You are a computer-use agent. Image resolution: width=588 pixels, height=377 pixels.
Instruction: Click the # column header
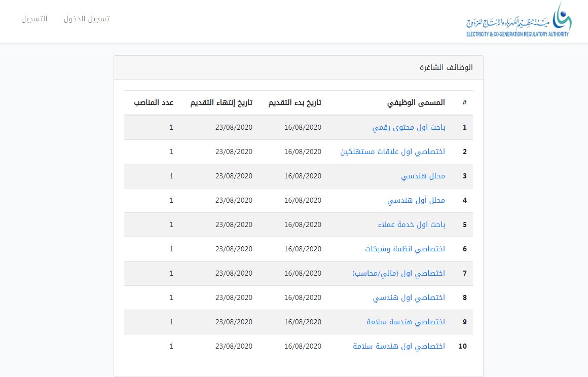click(465, 102)
